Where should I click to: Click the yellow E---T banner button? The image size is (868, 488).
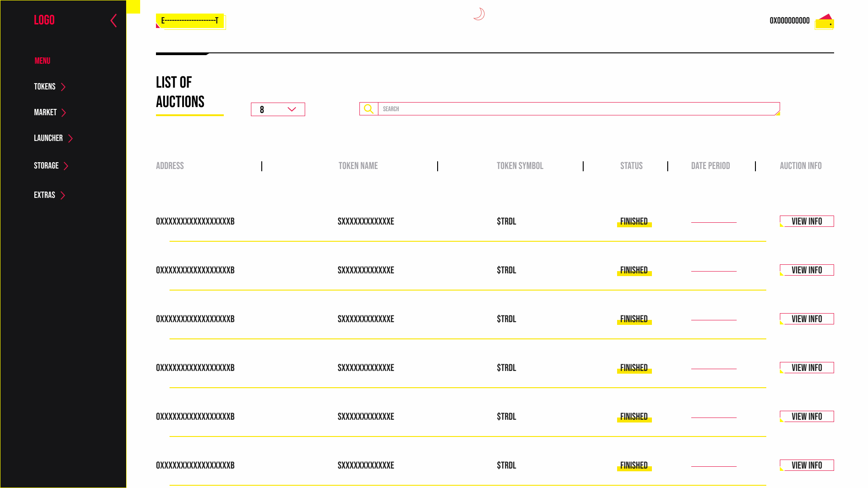(190, 21)
